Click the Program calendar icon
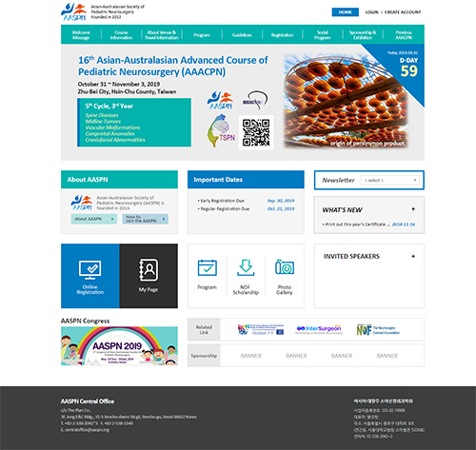 click(208, 267)
